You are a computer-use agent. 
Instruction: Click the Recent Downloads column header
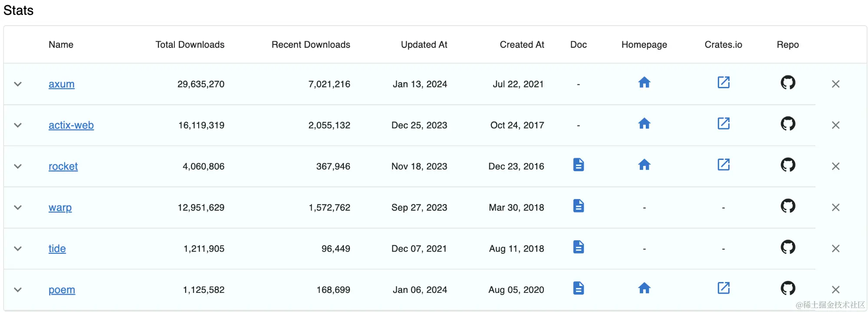tap(311, 45)
